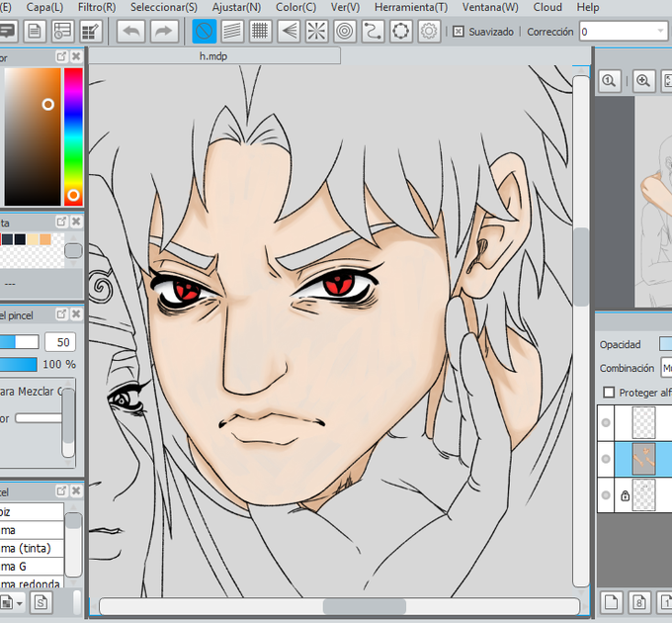Enable parallel lines snap
The width and height of the screenshot is (672, 623).
(x=232, y=31)
